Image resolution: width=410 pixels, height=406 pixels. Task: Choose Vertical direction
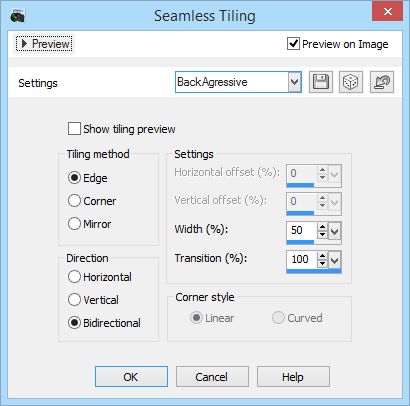pos(74,300)
